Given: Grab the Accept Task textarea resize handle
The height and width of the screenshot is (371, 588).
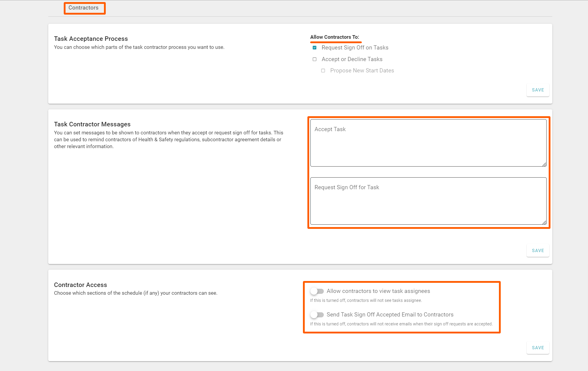Looking at the screenshot, I should (x=544, y=164).
